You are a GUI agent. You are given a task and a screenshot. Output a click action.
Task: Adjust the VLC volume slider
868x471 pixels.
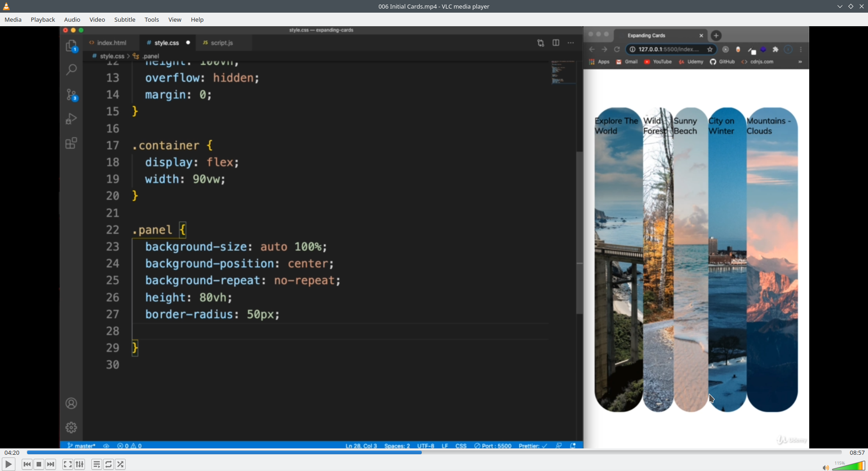(849, 466)
